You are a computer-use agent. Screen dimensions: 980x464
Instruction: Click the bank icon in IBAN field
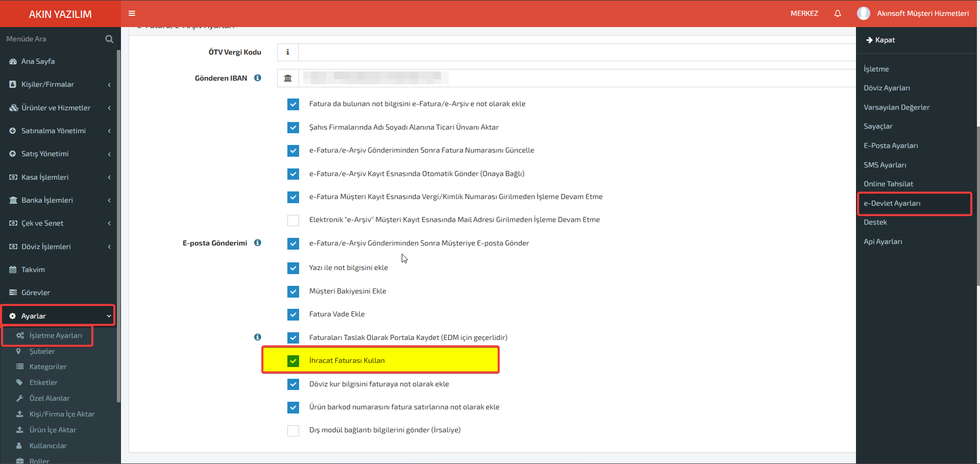(288, 78)
